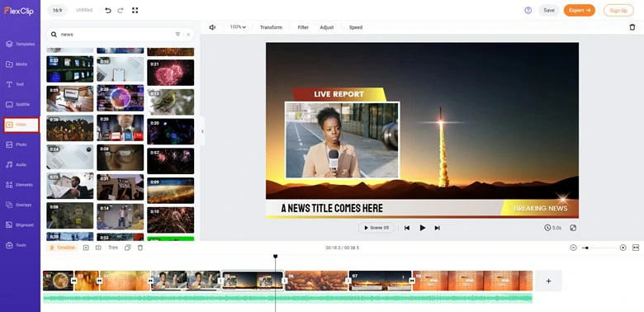
Task: Open the Transform option
Action: coord(271,27)
